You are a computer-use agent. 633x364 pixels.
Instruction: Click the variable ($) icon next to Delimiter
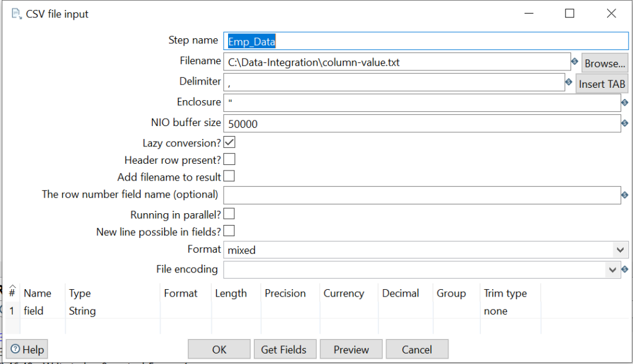(568, 81)
